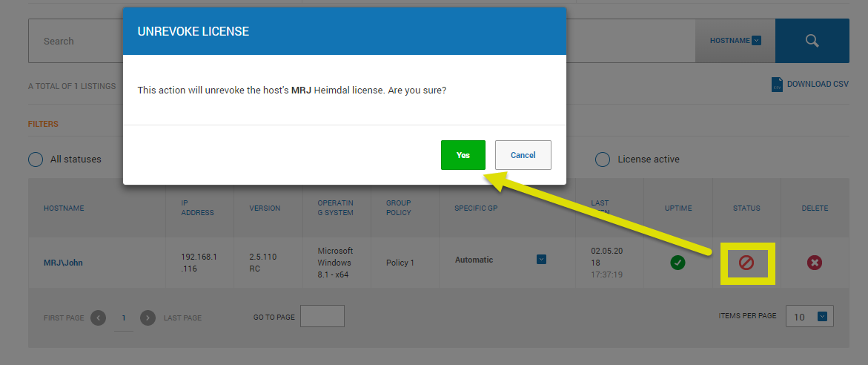Viewport: 868px width, 365px height.
Task: Sort by IP ADDRESS column header
Action: pyautogui.click(x=198, y=208)
